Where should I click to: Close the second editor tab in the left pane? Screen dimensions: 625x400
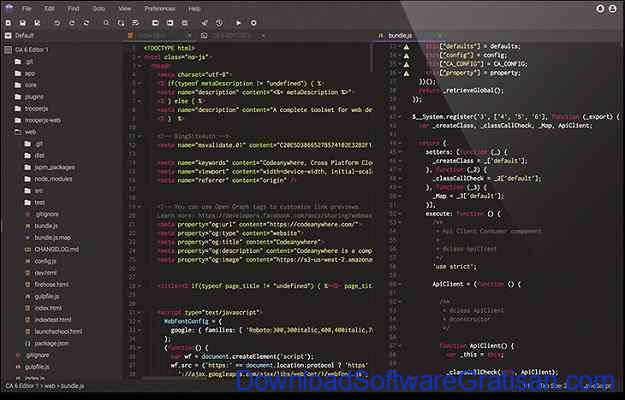[263, 35]
